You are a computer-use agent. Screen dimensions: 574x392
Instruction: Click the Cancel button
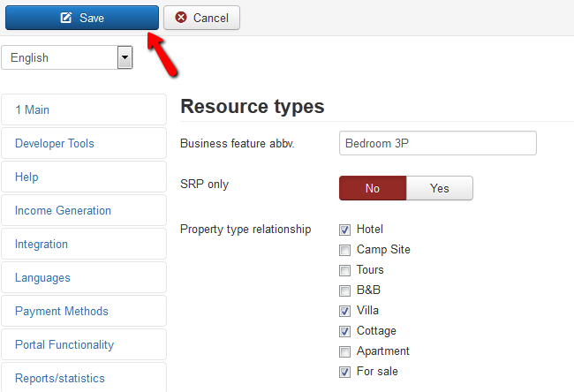click(201, 18)
